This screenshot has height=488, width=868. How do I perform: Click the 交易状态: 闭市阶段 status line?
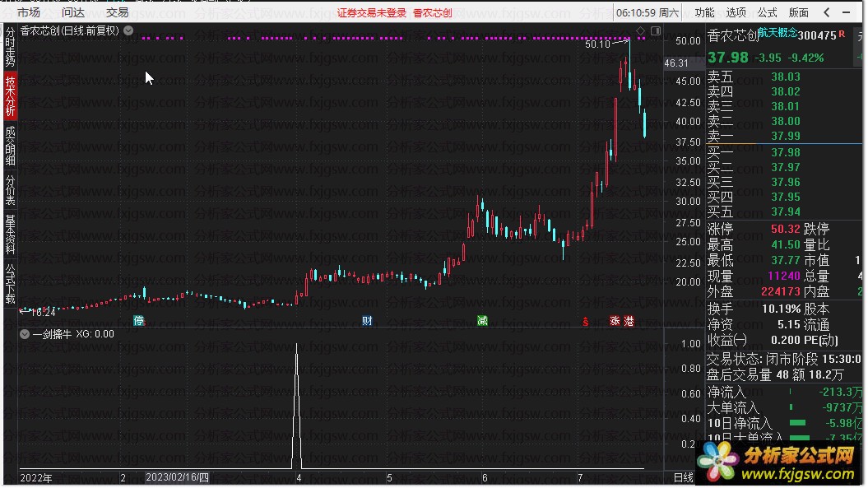(x=783, y=359)
